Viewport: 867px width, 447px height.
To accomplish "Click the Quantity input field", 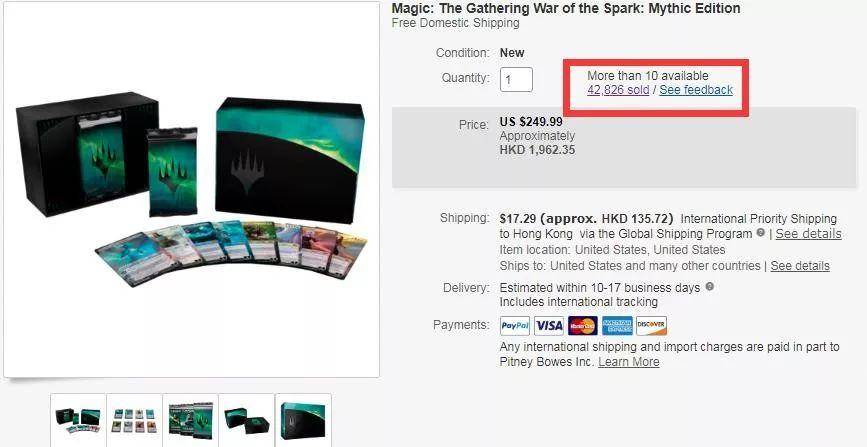I will point(516,80).
